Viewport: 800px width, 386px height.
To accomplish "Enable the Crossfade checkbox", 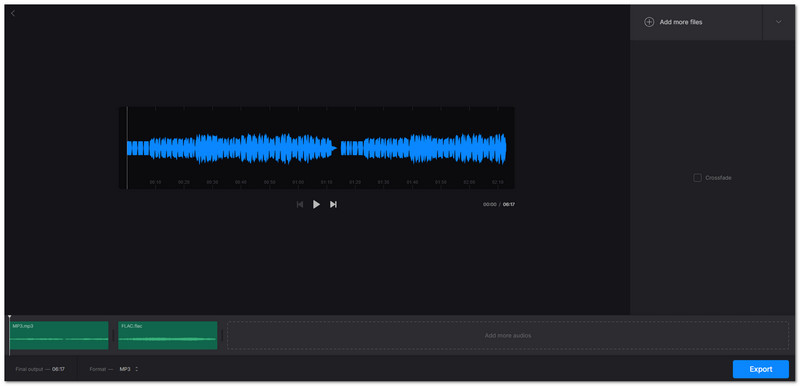I will 697,178.
